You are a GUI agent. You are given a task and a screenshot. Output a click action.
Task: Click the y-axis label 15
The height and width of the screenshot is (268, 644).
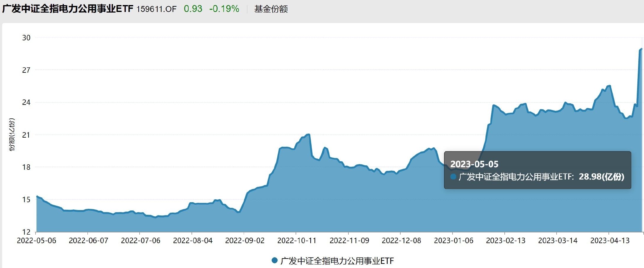point(26,200)
